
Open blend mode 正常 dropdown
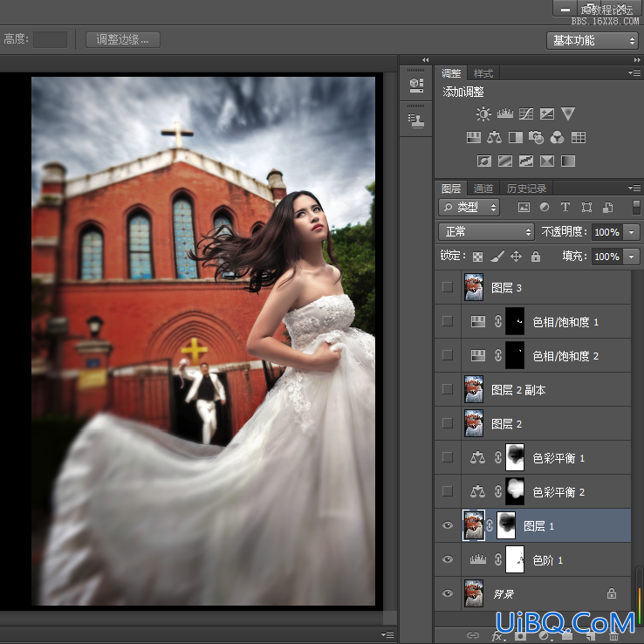tap(487, 232)
